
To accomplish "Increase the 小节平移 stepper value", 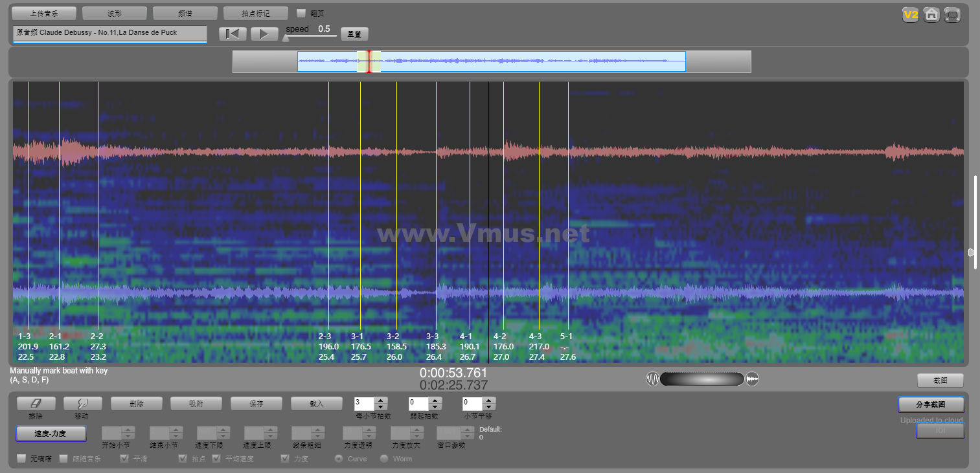I will [x=489, y=400].
